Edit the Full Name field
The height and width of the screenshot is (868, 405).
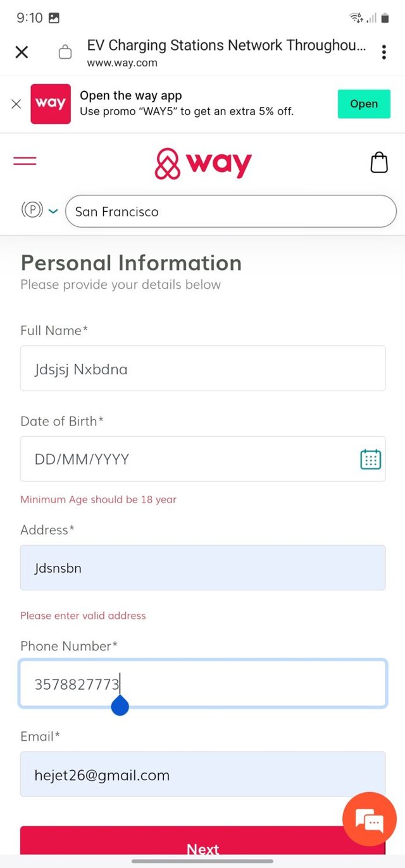click(x=202, y=369)
